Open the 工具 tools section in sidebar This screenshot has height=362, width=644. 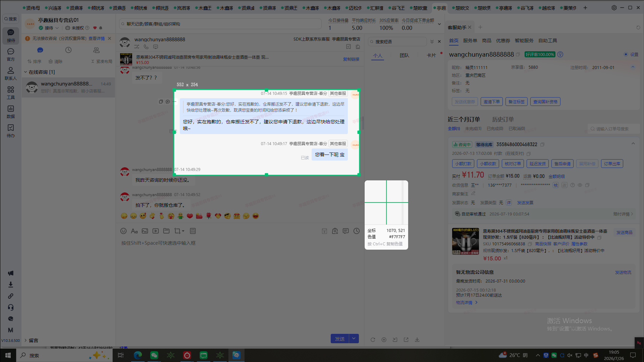pyautogui.click(x=11, y=93)
